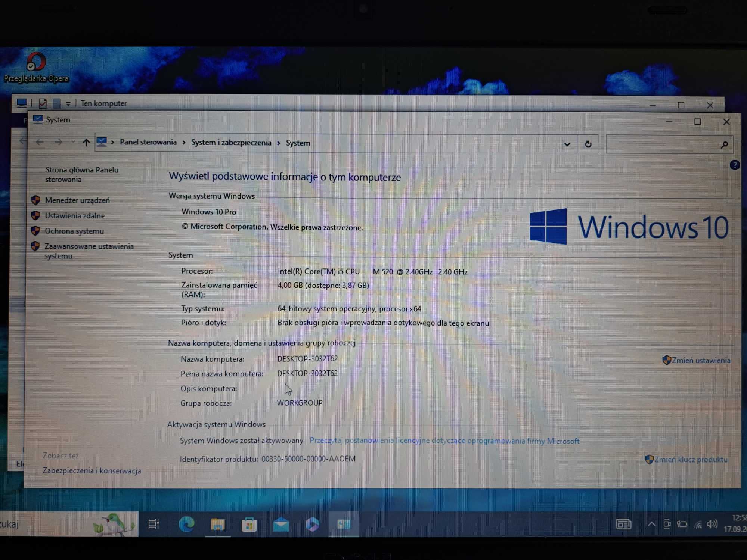Screen dimensions: 747x560
Task: Click Zmień ustawienia link
Action: point(701,360)
